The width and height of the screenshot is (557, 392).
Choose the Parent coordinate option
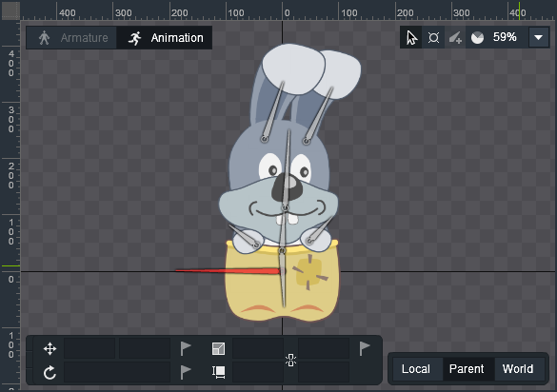click(467, 369)
